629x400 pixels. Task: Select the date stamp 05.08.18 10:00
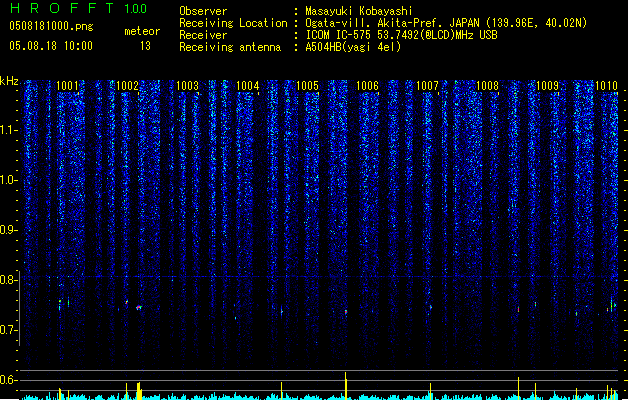point(51,46)
